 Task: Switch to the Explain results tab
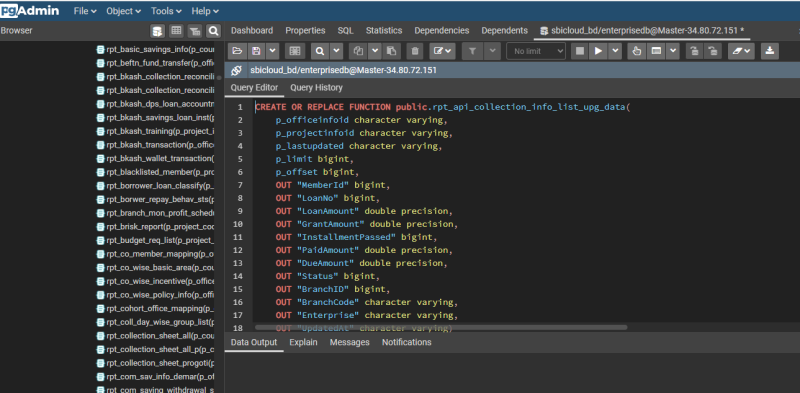point(303,342)
